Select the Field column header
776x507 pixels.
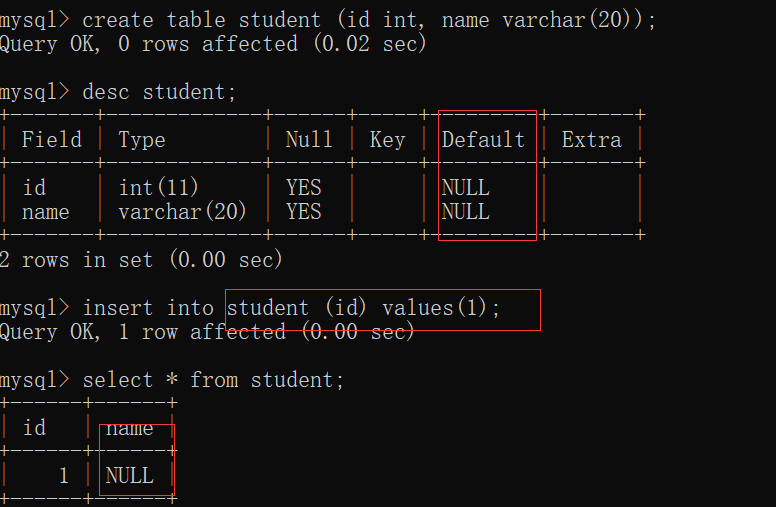point(52,140)
